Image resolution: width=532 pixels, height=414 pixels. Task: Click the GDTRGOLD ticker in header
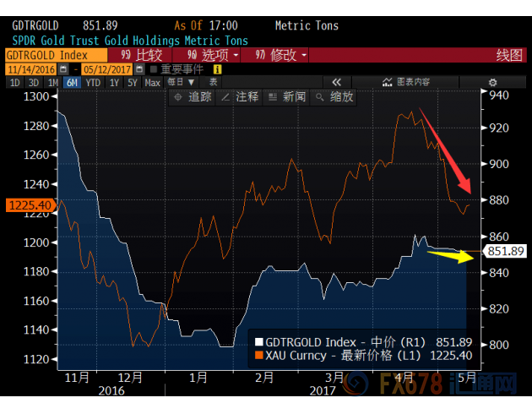35,25
